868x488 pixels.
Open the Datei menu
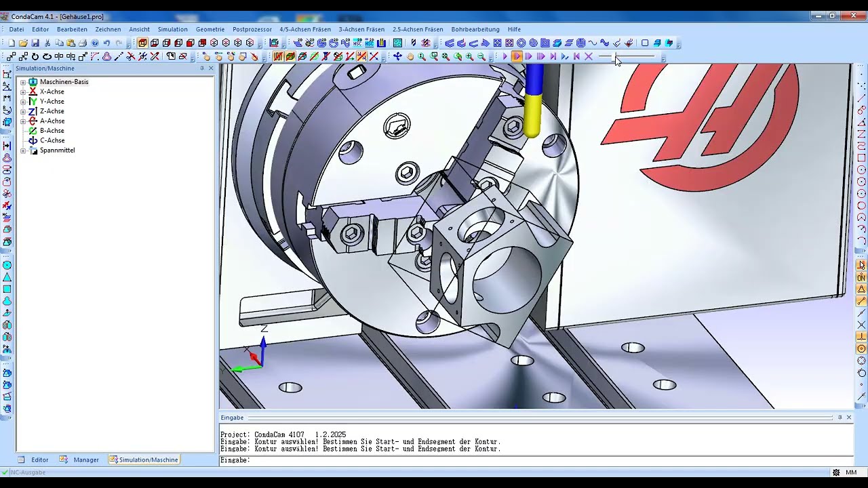click(16, 29)
